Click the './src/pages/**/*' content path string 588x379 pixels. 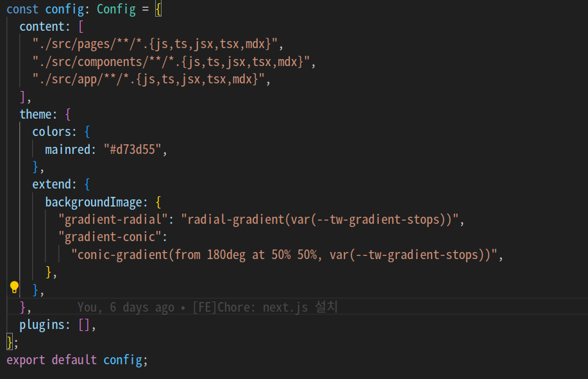coord(155,44)
